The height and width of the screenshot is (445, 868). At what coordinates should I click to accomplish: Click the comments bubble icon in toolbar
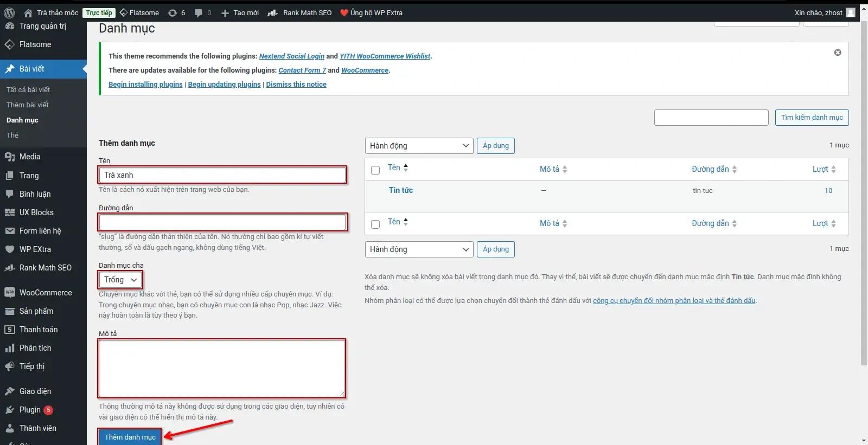pos(199,12)
